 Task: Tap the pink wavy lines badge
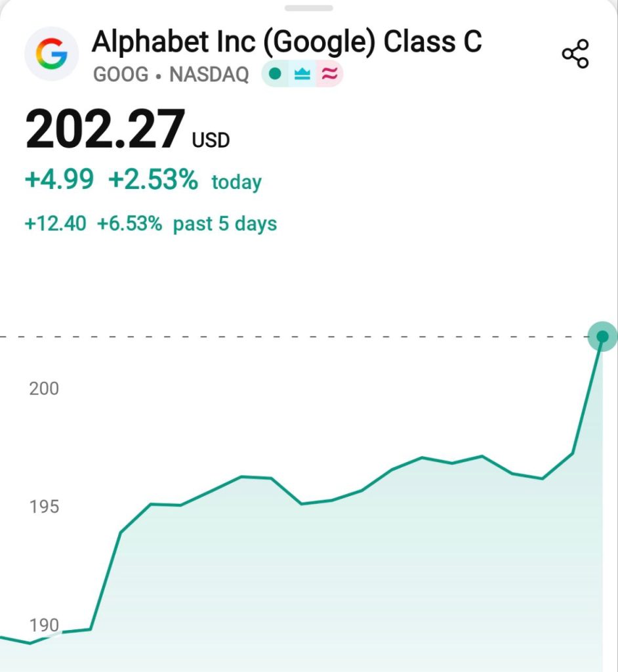329,75
